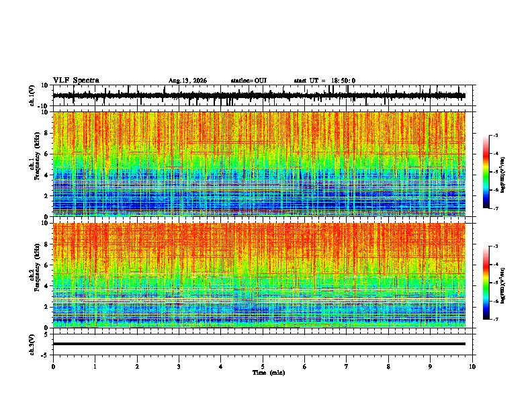The height and width of the screenshot is (411, 532).
Task: Click the "VLF Spectra" plot title
Action: (x=76, y=81)
